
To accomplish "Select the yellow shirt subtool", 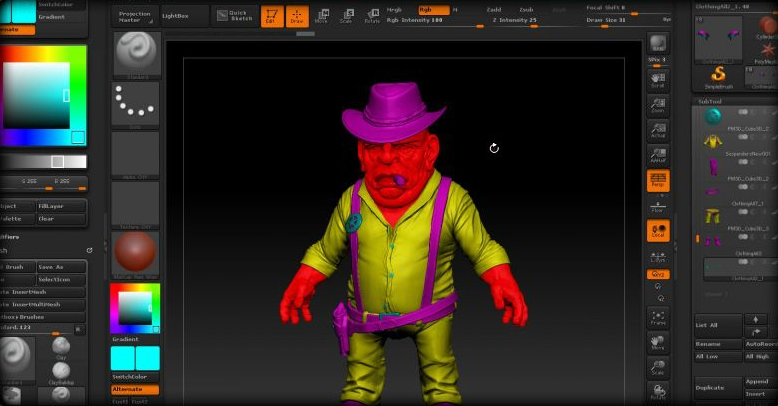I will pos(713,141).
